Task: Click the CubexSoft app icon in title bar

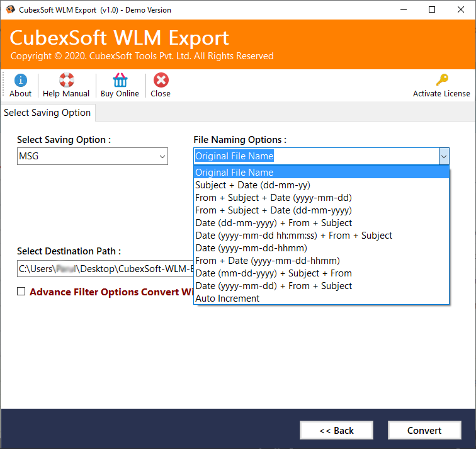Action: click(x=9, y=9)
